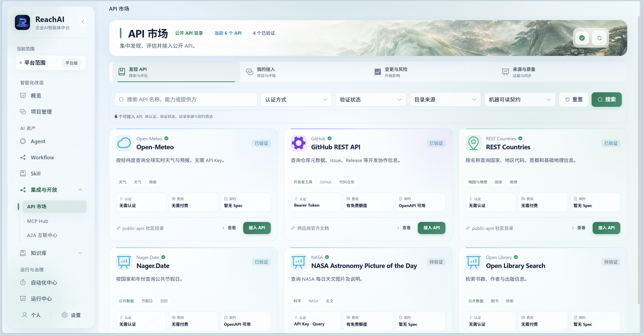Expand the 知识库 section chevron
This screenshot has height=335, width=644.
click(x=80, y=253)
